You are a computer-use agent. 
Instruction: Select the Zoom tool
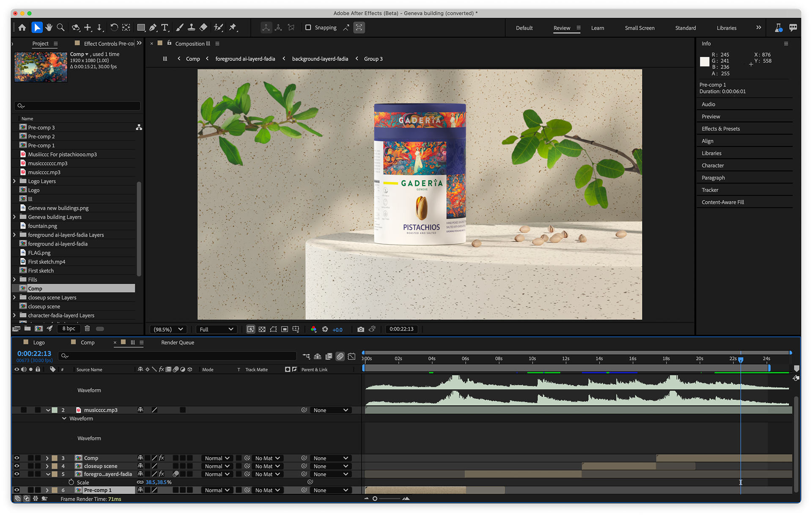[60, 28]
